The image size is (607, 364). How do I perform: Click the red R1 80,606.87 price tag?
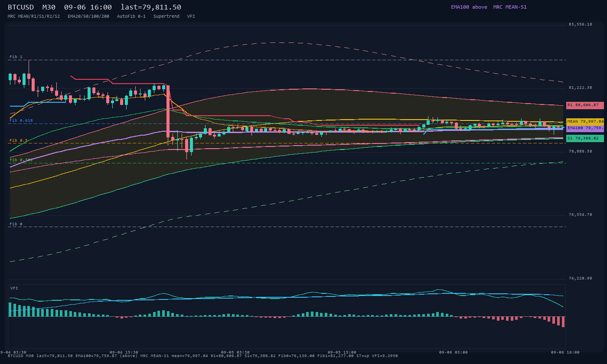click(x=585, y=105)
